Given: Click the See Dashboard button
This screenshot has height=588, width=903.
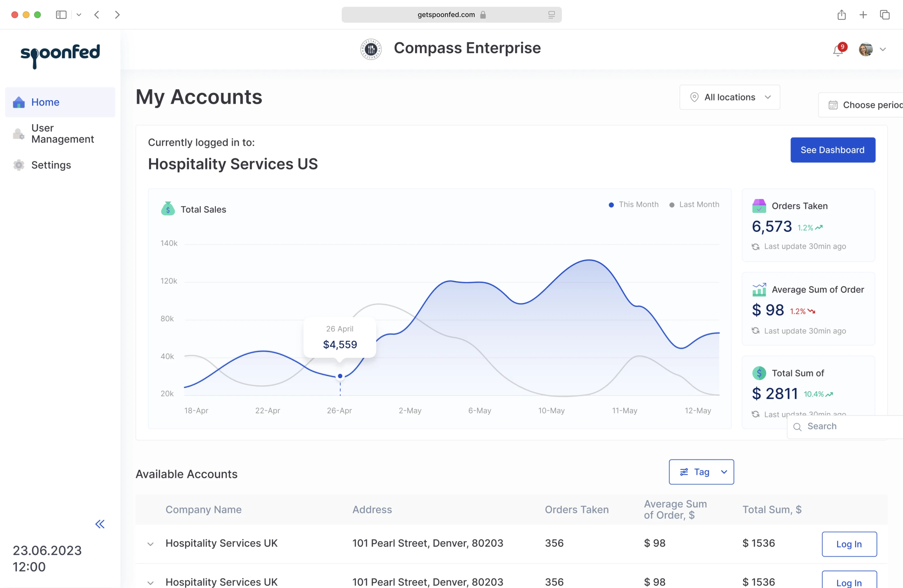Looking at the screenshot, I should point(832,150).
